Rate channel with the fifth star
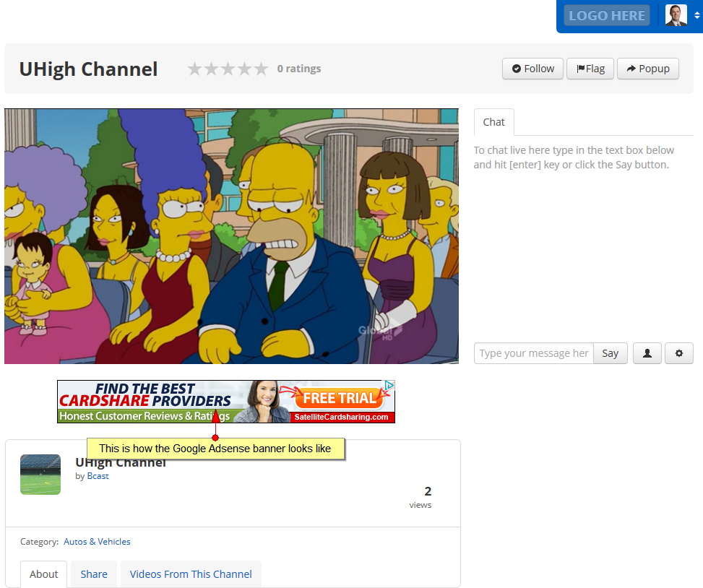The width and height of the screenshot is (703, 588). pos(261,69)
